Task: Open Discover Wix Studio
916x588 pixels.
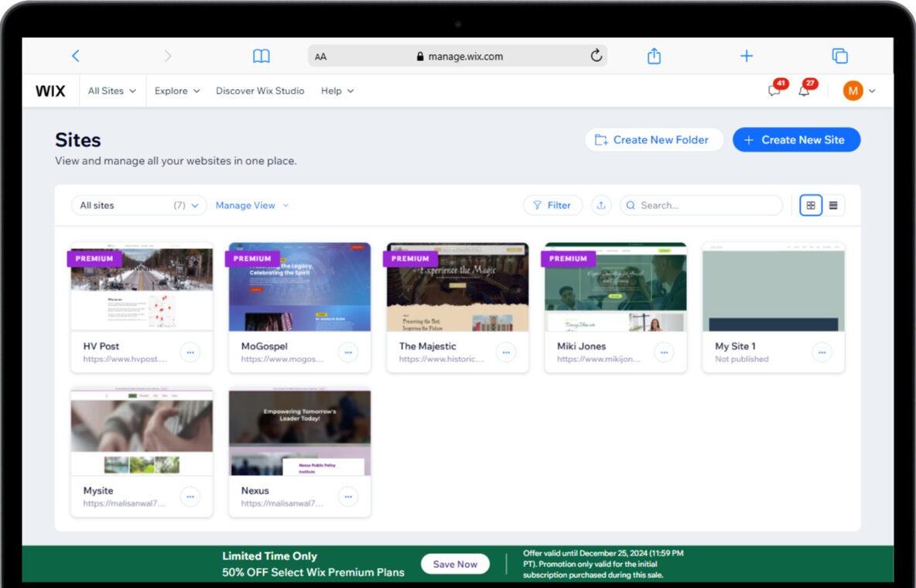Action: (260, 91)
